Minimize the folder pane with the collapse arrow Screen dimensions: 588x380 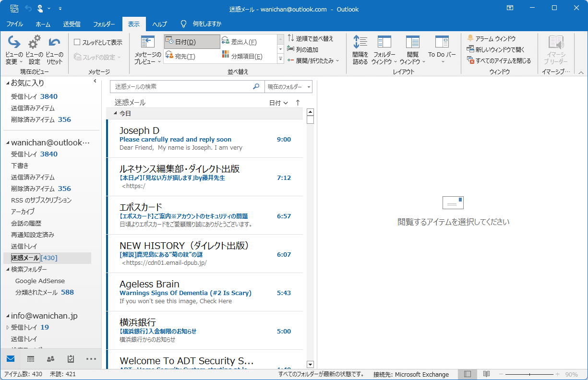pyautogui.click(x=95, y=82)
